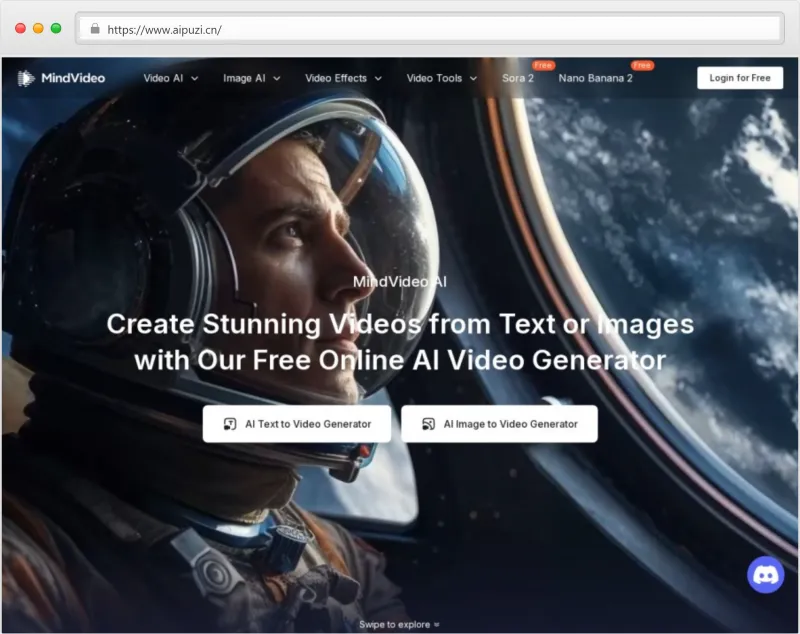Open the Image AI dropdown menu
Screen dimensions: 800x634
[250, 77]
